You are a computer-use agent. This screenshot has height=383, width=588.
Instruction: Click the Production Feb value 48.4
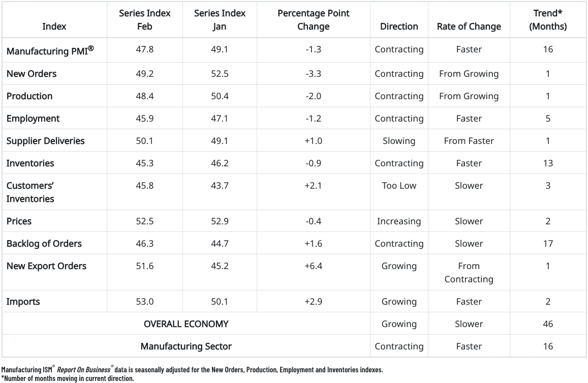click(x=144, y=96)
